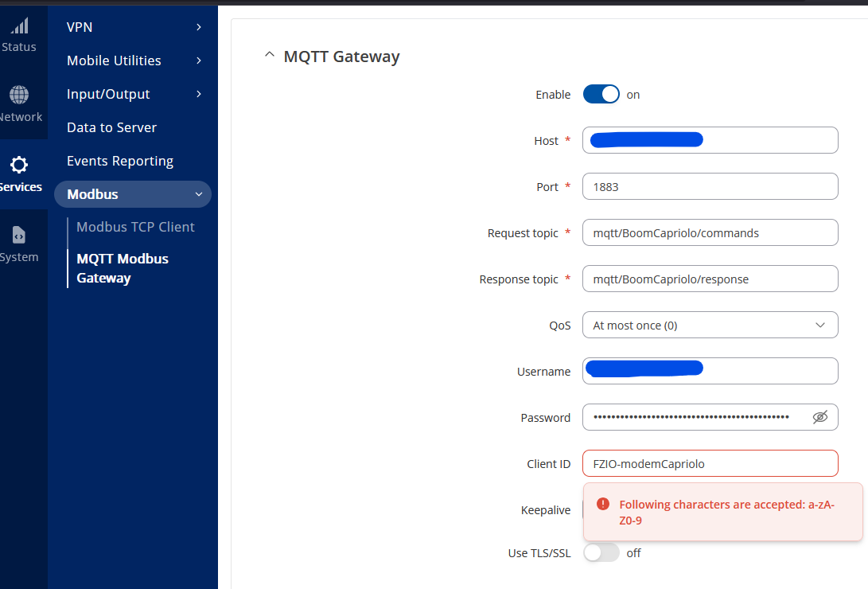Click the Use TLS/SSL label
868x589 pixels.
pos(539,553)
